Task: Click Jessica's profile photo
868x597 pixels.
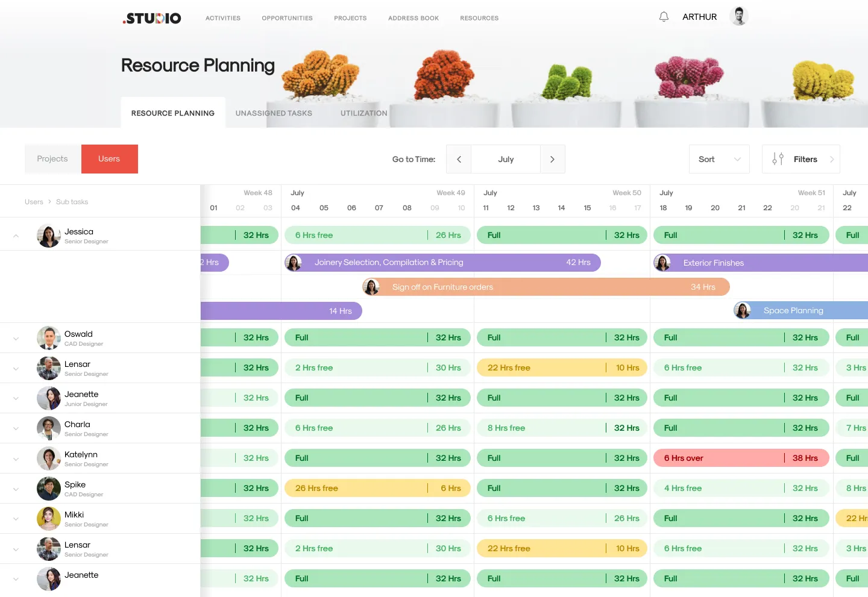Action: (x=48, y=236)
